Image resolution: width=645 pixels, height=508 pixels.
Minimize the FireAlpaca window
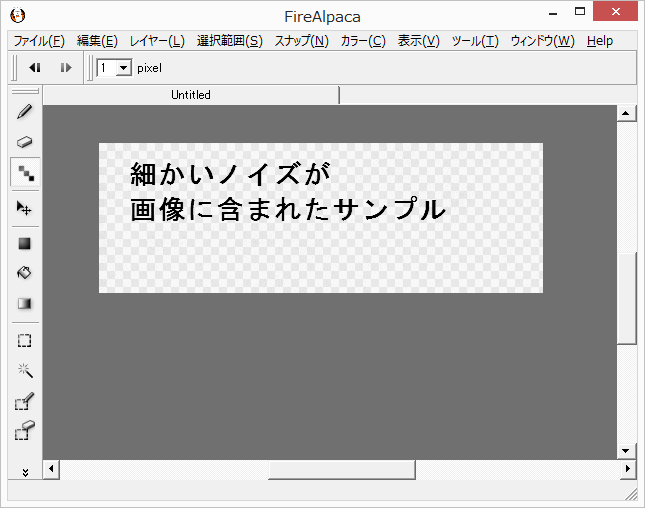tap(553, 13)
